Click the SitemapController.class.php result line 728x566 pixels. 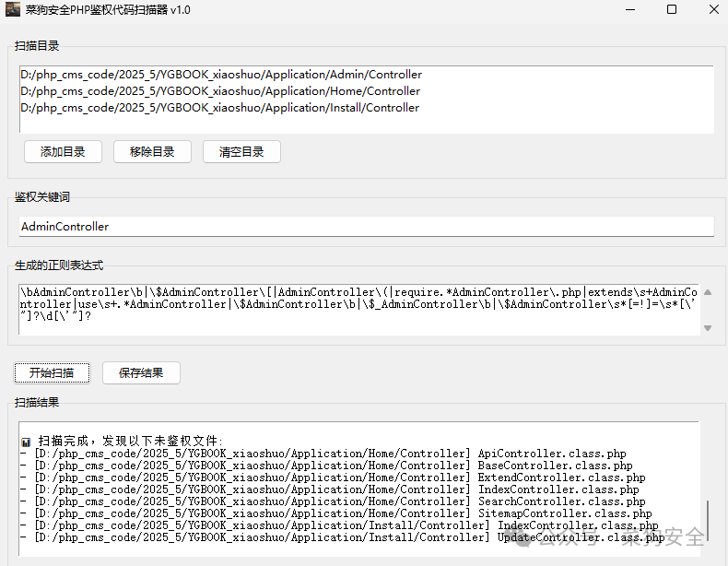[x=336, y=514]
